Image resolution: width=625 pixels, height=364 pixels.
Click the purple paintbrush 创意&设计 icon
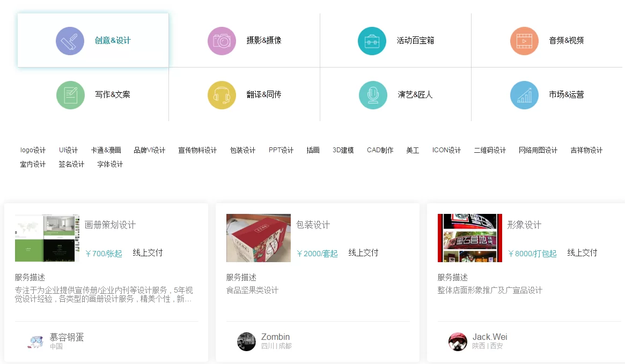coord(70,41)
